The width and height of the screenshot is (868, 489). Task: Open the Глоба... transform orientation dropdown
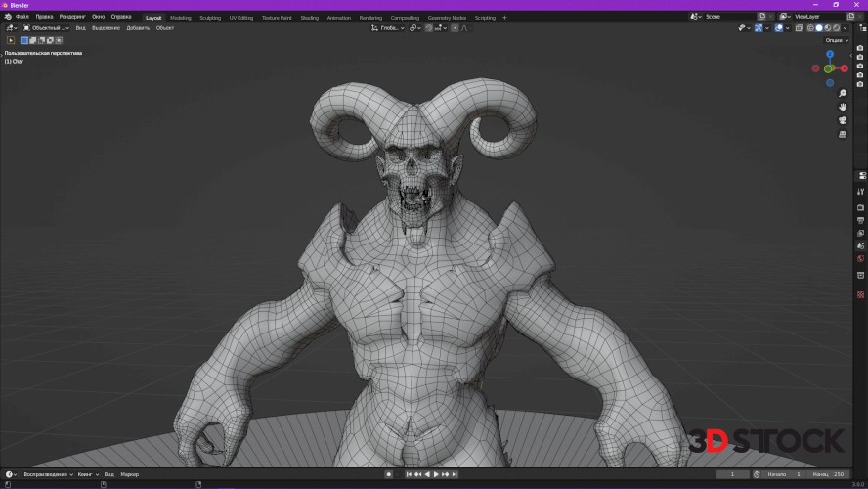click(388, 28)
